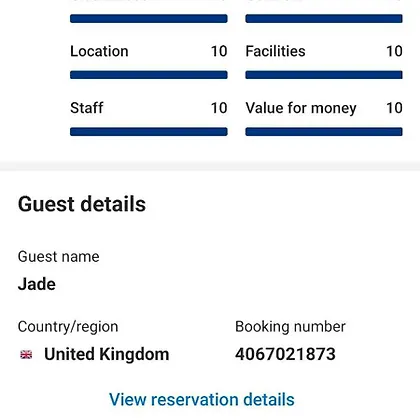This screenshot has height=420, width=420.
Task: Click the Guest name label
Action: 59,257
